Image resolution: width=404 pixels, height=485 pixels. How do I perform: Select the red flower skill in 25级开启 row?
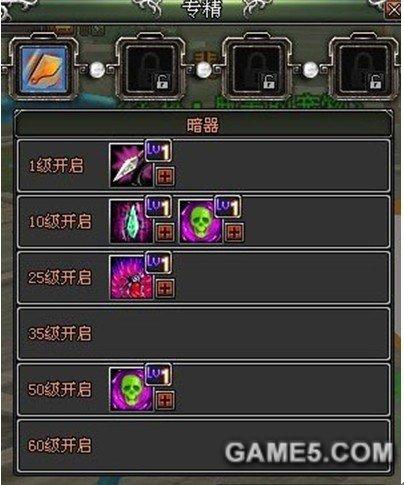point(131,277)
